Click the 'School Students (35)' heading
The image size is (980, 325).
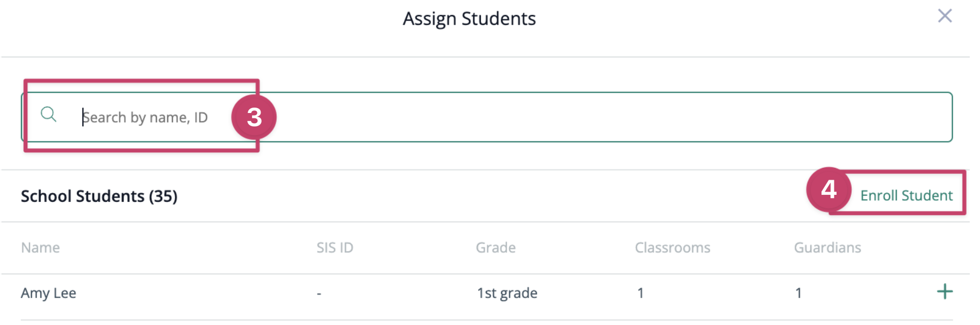pyautogui.click(x=99, y=196)
